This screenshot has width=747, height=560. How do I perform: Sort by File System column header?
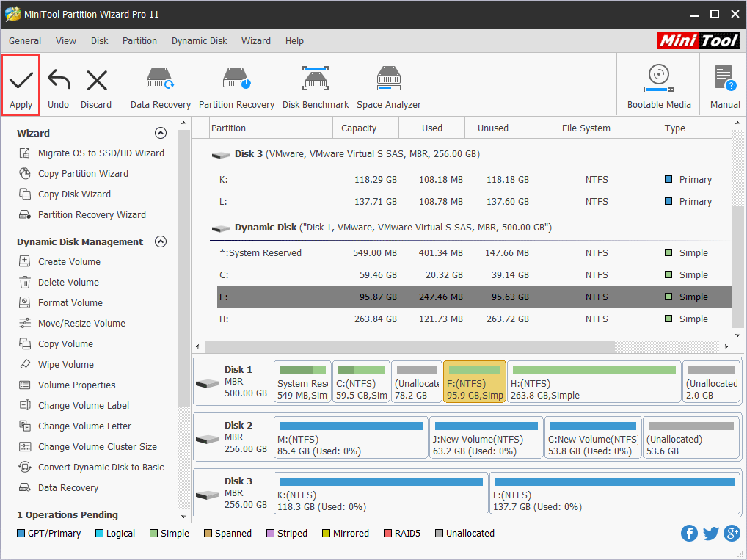pyautogui.click(x=597, y=128)
